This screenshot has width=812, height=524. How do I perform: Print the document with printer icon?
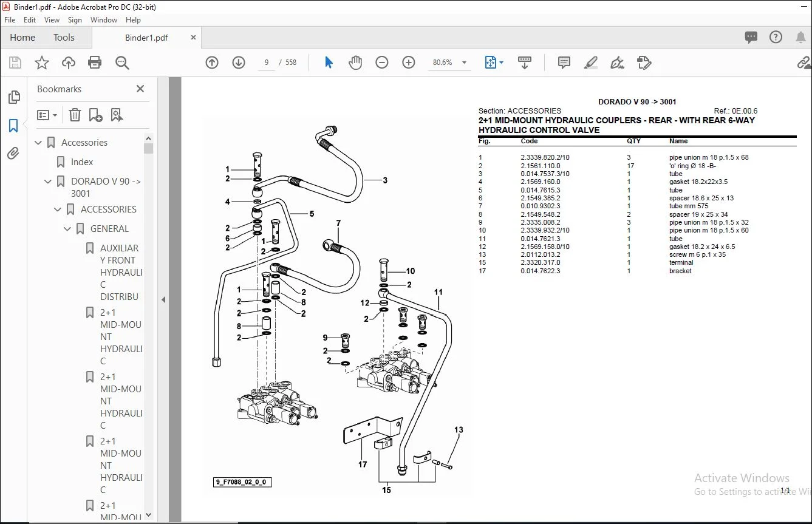pos(95,63)
